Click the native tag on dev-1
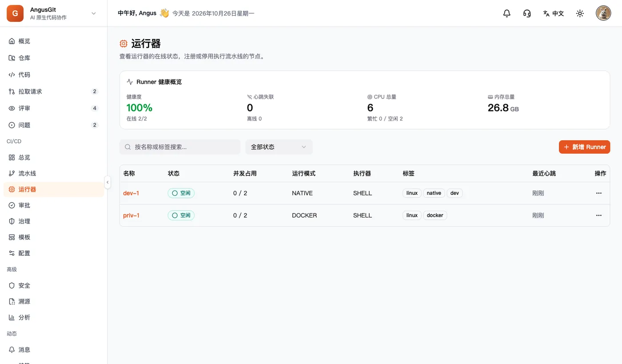Viewport: 622px width, 364px height. (x=434, y=193)
